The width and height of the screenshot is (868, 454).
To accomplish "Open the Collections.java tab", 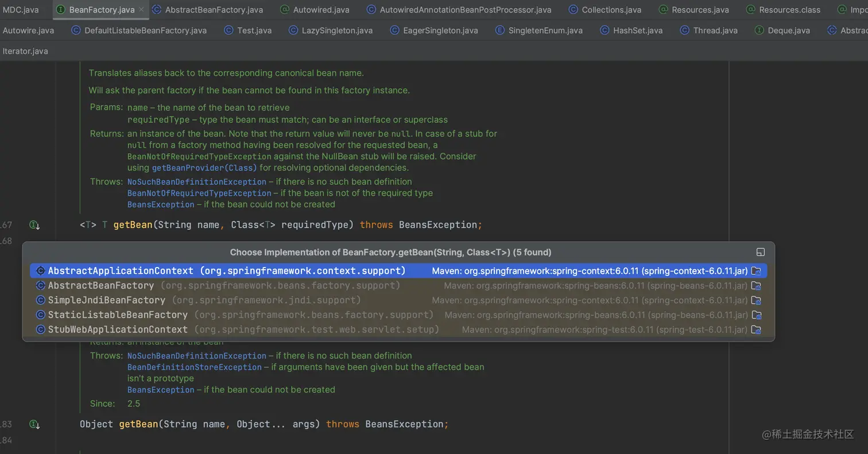I will (x=605, y=10).
